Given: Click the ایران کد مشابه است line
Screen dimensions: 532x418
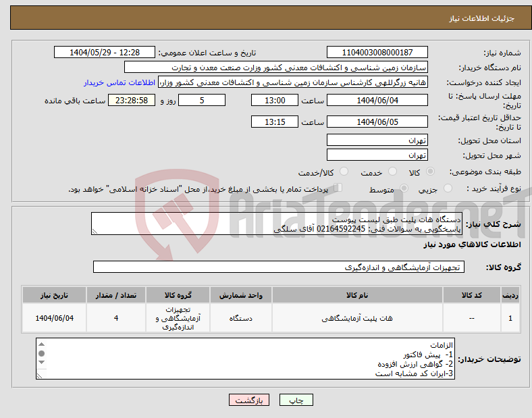Looking at the screenshot, I should click(414, 373).
